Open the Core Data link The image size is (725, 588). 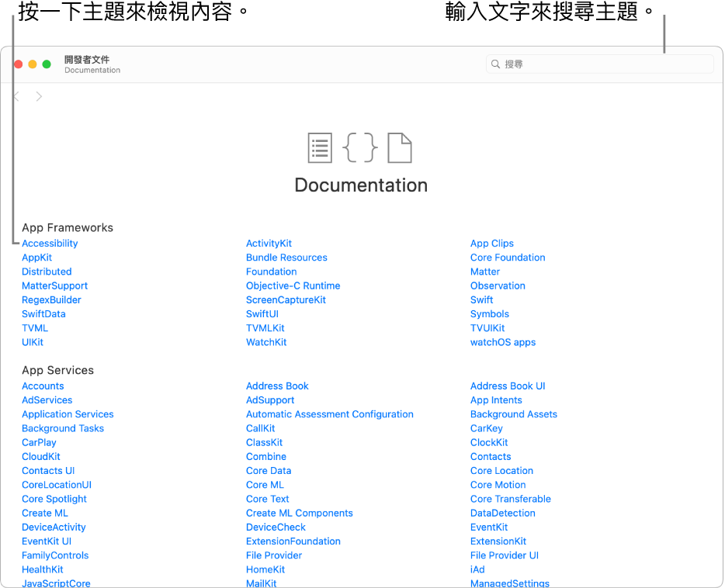click(x=268, y=471)
